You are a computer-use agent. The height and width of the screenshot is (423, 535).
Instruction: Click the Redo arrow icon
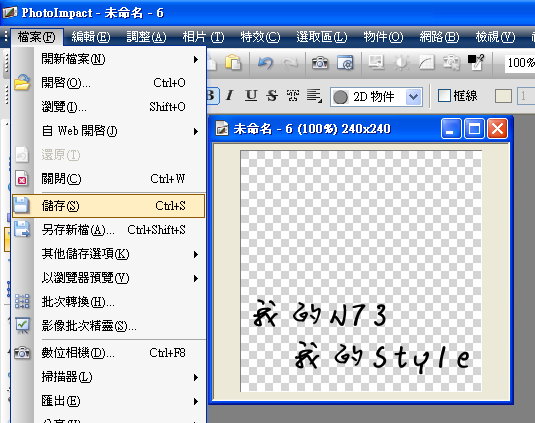click(290, 62)
